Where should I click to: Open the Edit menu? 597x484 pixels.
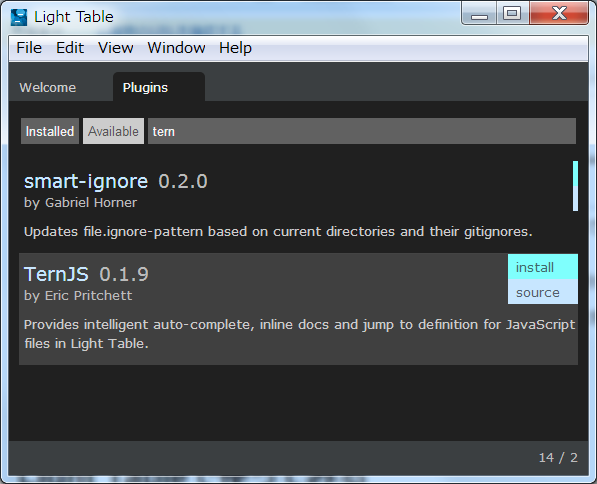tap(70, 48)
